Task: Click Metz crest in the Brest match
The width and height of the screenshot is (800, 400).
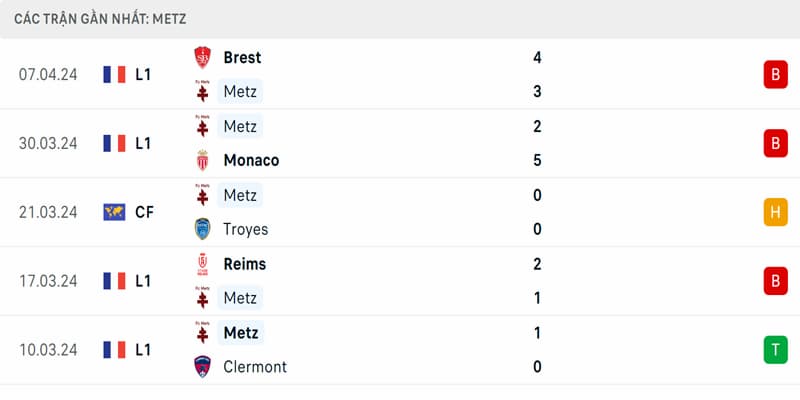Action: pos(203,92)
